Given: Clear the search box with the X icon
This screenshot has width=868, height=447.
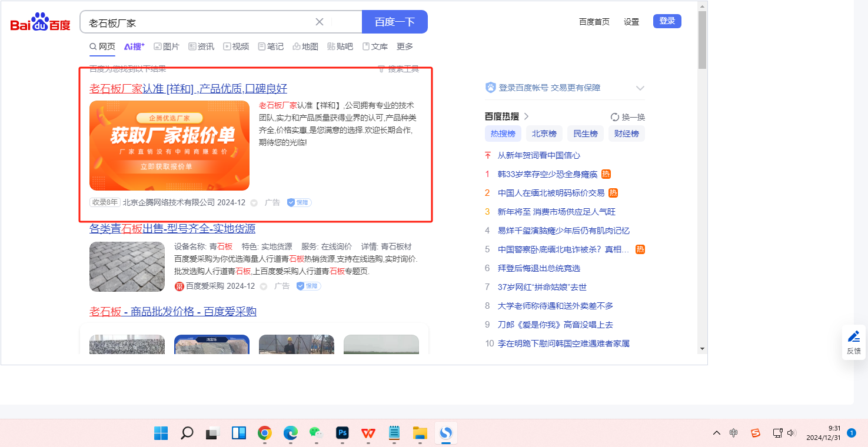Looking at the screenshot, I should (x=320, y=22).
